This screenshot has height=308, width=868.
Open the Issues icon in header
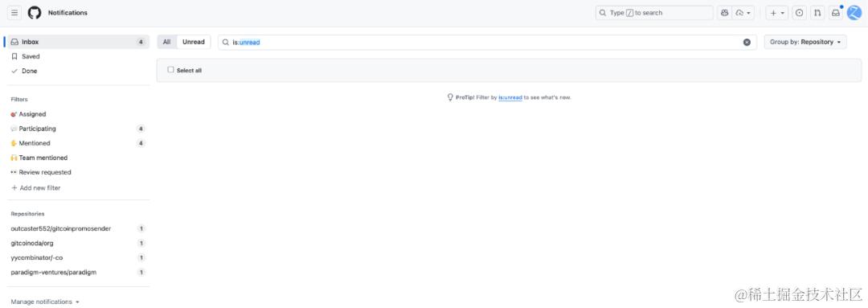799,13
